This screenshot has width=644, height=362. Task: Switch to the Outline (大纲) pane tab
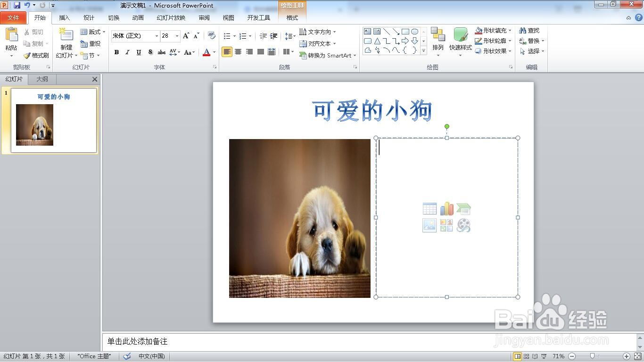tap(42, 79)
